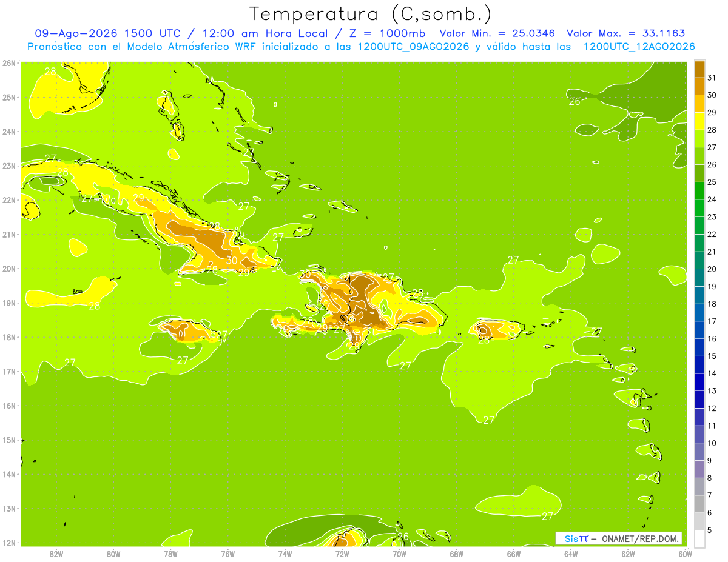Pick the teal swatch between 19 and 20

click(x=699, y=278)
